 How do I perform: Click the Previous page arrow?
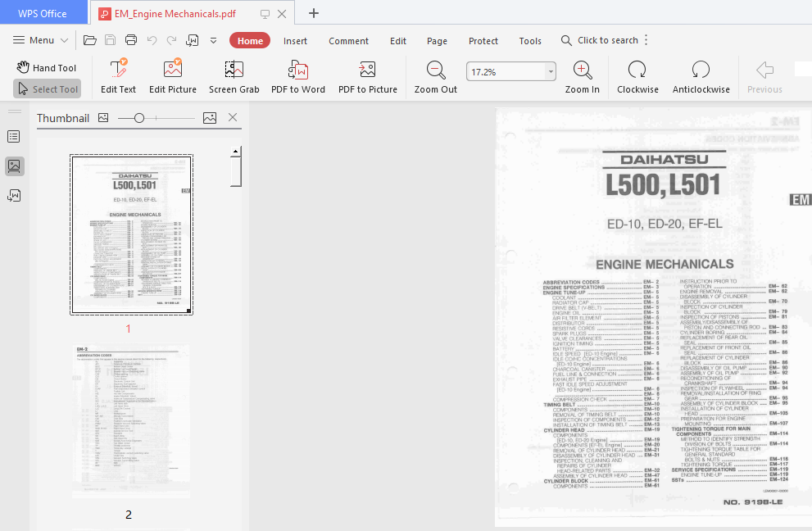pyautogui.click(x=764, y=76)
